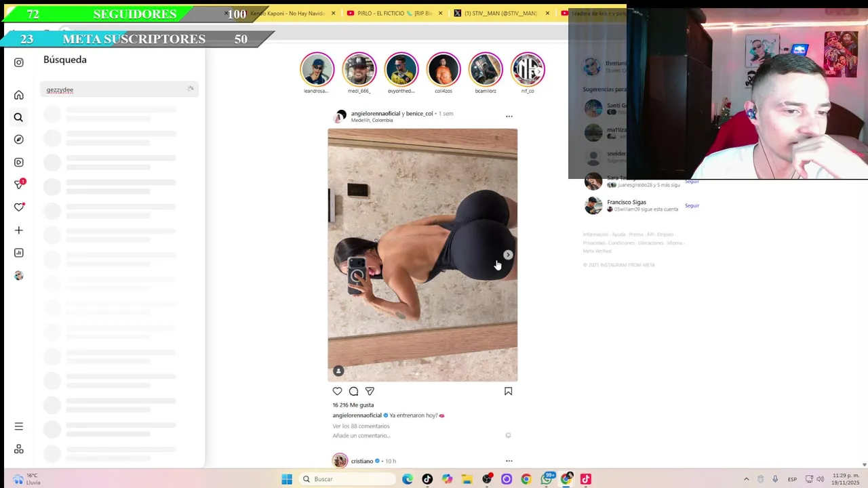Click page scrollbar down arrow
Viewport: 868px width, 488px height.
point(863,464)
